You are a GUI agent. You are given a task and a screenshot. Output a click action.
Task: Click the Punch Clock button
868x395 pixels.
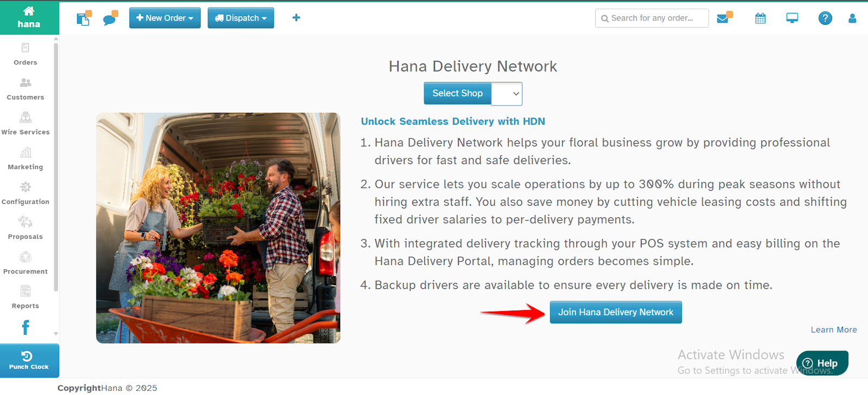click(x=29, y=360)
